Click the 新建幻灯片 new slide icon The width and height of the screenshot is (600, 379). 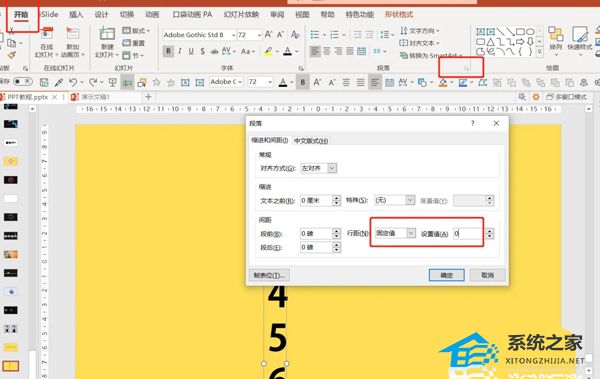click(107, 34)
